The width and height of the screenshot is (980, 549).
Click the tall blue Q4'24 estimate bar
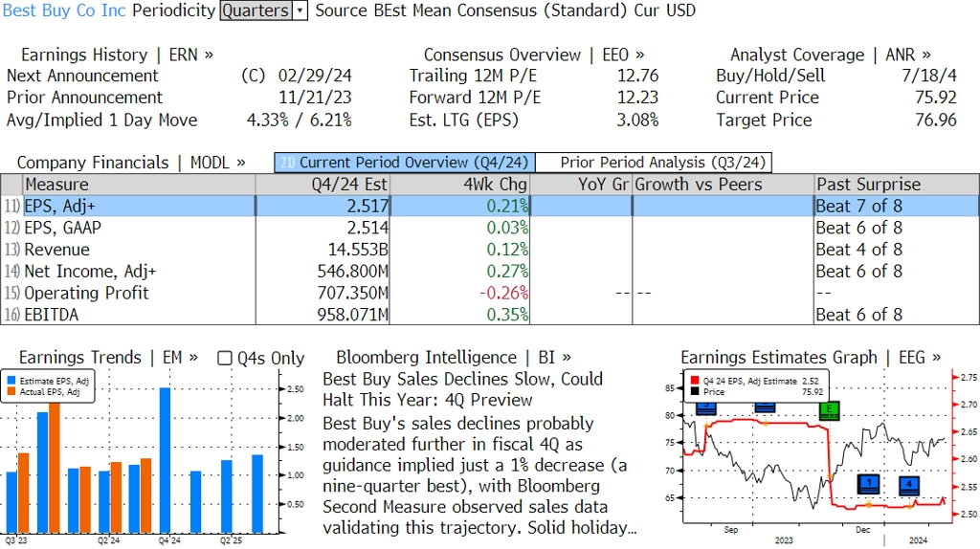(165, 461)
